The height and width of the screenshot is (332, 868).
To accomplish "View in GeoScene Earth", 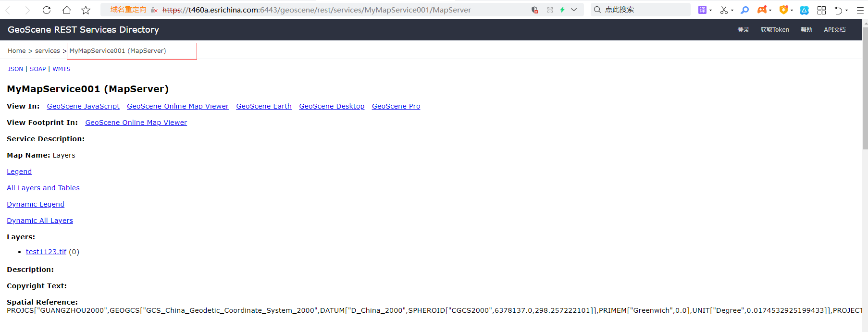I will point(264,106).
